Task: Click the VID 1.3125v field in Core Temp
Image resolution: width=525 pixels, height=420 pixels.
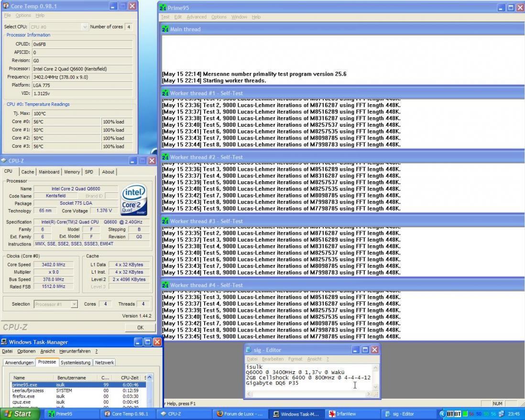Action: point(82,93)
